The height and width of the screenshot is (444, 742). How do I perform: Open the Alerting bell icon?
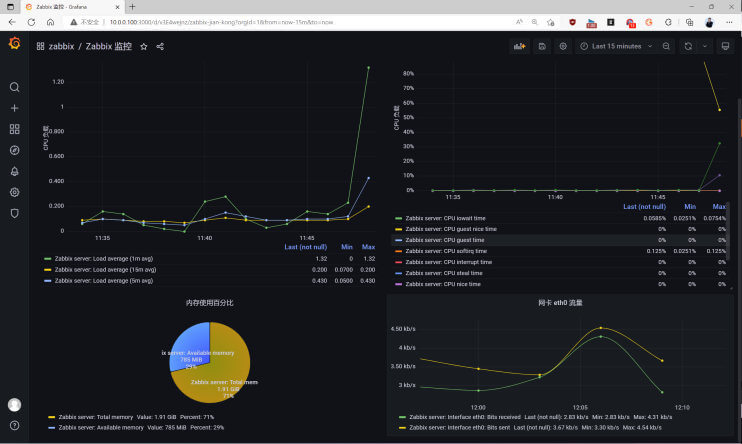click(x=15, y=171)
